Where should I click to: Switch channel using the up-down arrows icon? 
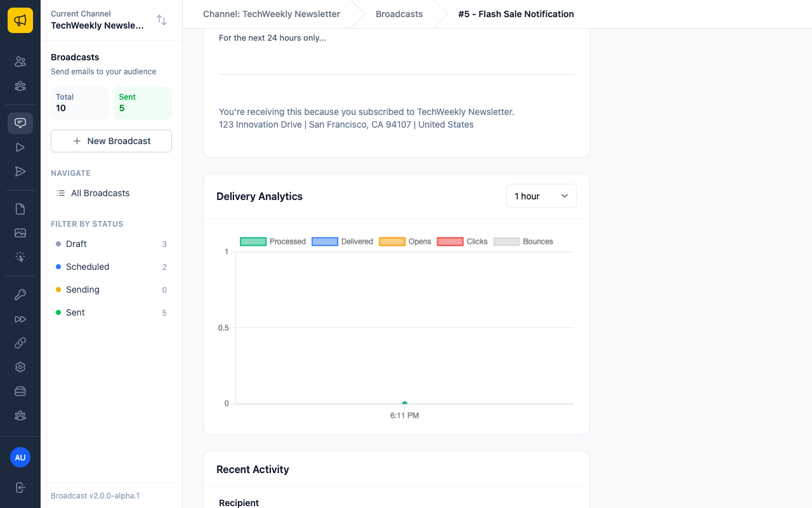click(162, 20)
